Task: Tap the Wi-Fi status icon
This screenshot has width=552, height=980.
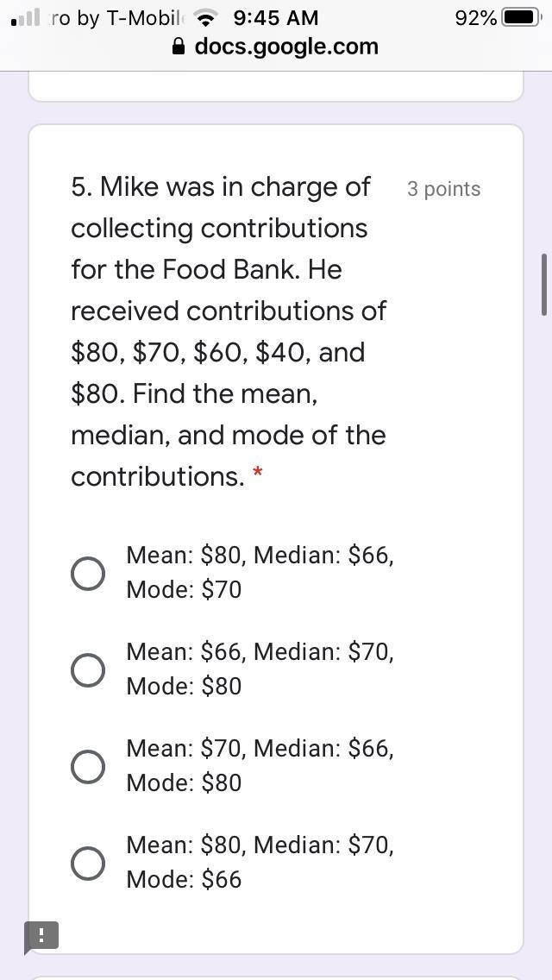Action: coord(205,18)
